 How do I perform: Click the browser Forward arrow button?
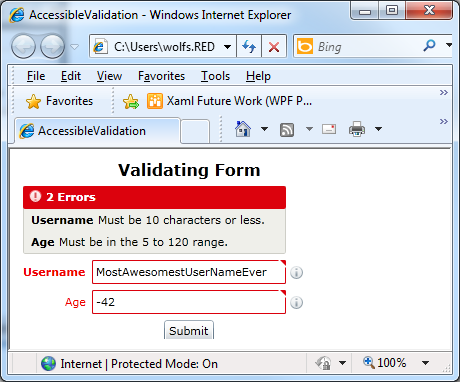(52, 46)
